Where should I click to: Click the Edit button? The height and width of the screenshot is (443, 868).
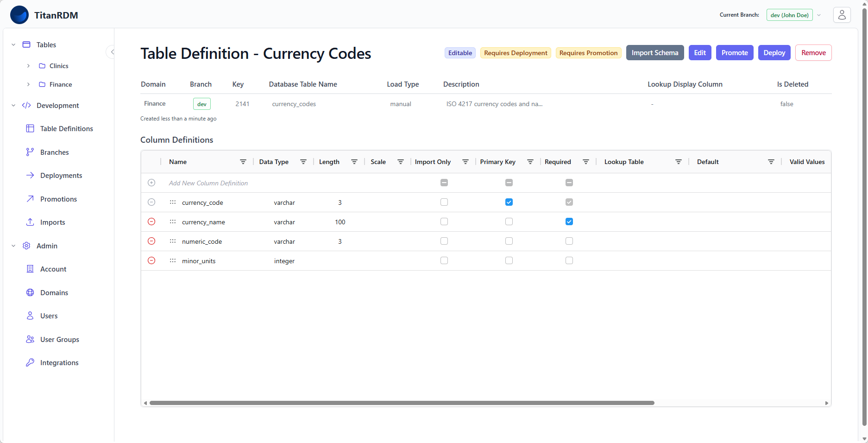click(700, 53)
